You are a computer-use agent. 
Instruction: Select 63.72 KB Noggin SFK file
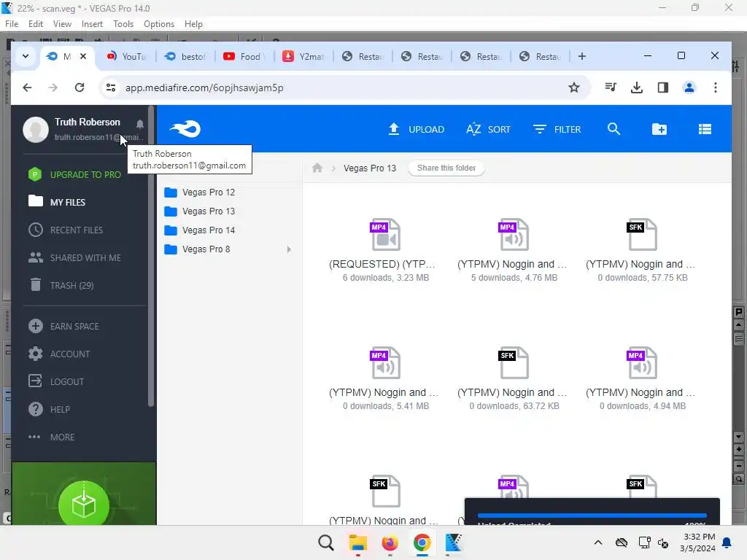tap(514, 378)
